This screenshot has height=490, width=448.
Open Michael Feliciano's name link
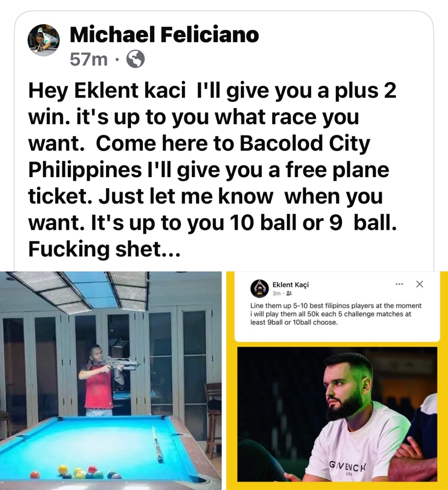point(164,34)
